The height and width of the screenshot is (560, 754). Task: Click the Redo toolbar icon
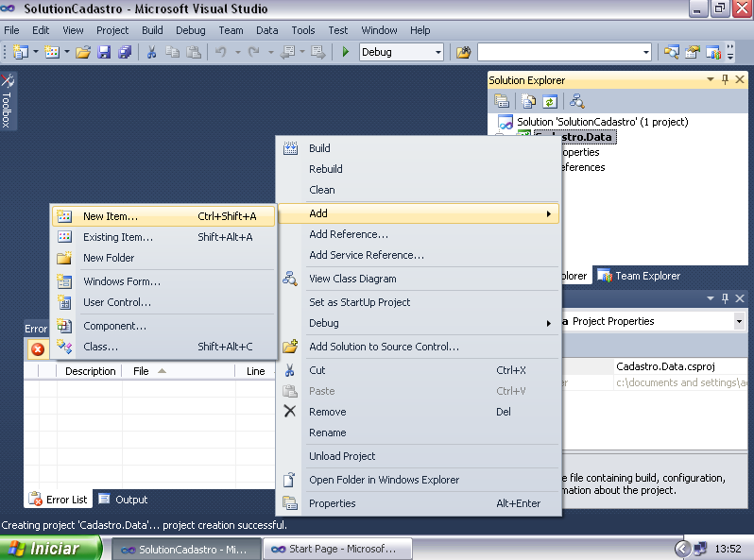tap(254, 52)
